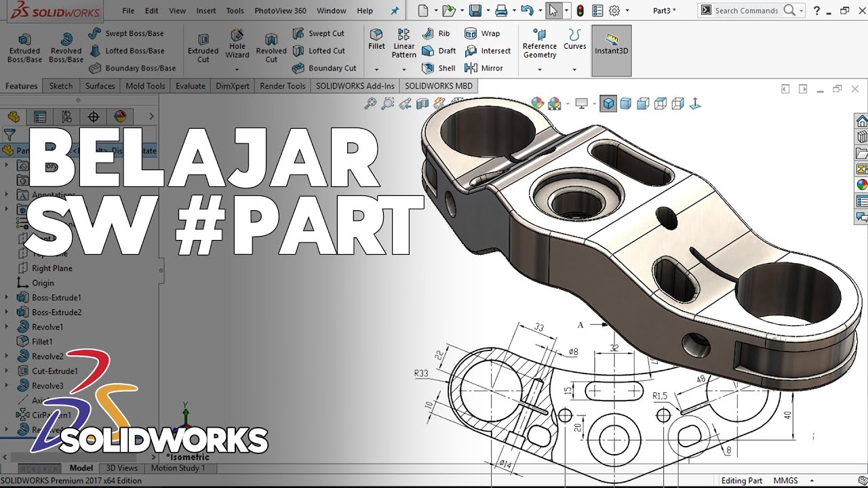Viewport: 868px width, 488px height.
Task: Select the Rib feature
Action: [436, 33]
